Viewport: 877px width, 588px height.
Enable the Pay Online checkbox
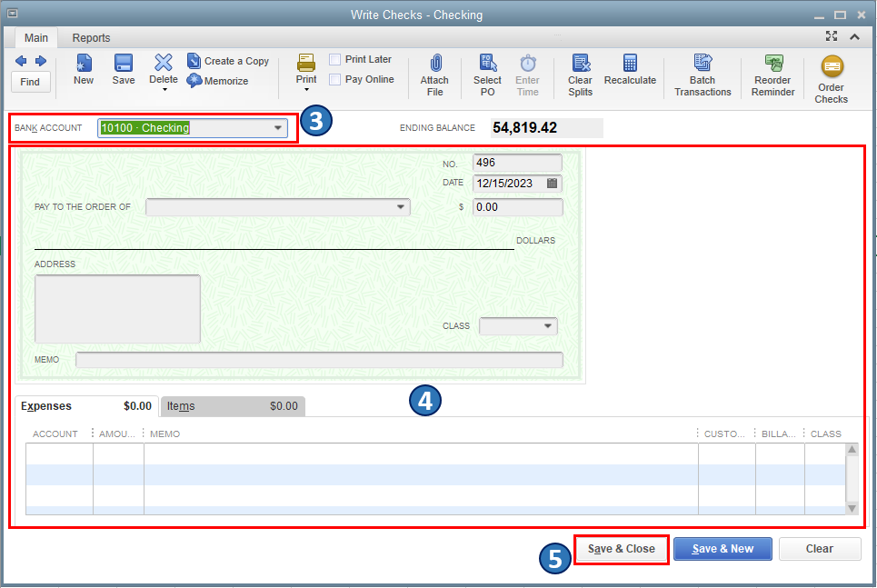click(335, 79)
